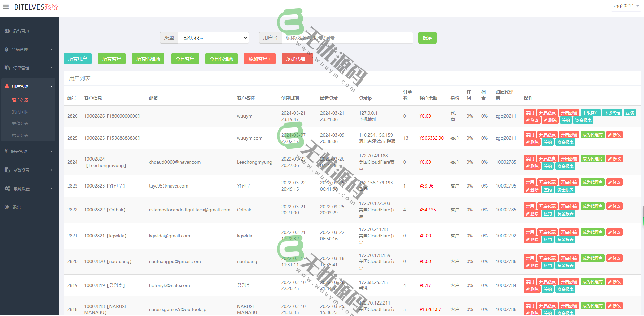Click the logout icon beside 退出

tap(7, 207)
